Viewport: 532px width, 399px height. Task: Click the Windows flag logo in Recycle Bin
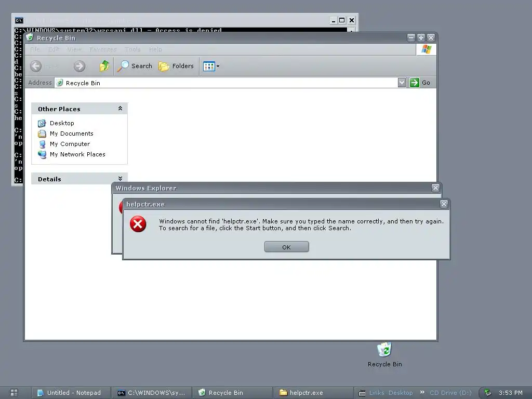[426, 49]
